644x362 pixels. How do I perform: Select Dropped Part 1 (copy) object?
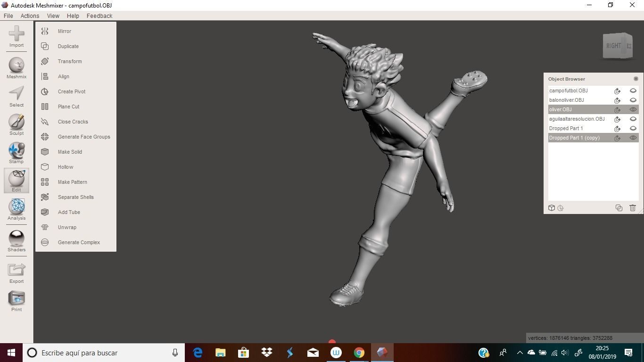pyautogui.click(x=574, y=138)
